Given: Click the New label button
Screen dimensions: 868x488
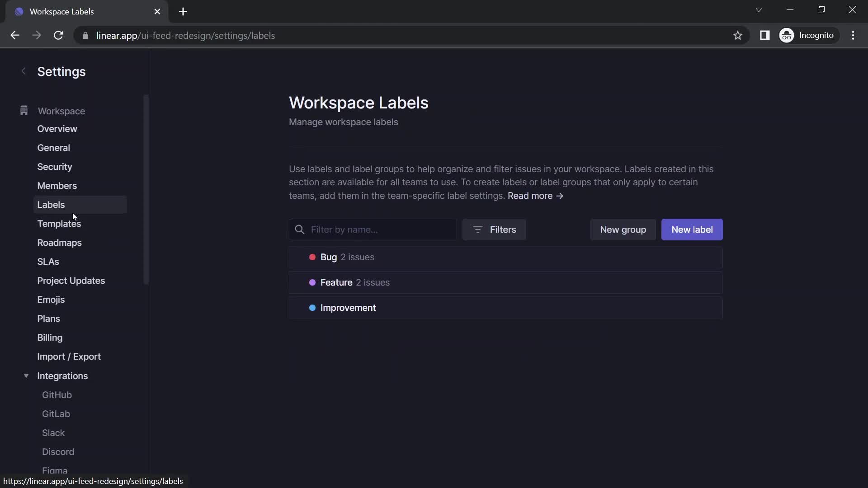Looking at the screenshot, I should pos(692,230).
